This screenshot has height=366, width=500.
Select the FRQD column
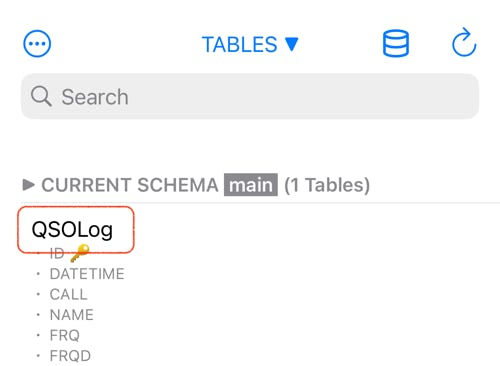70,356
